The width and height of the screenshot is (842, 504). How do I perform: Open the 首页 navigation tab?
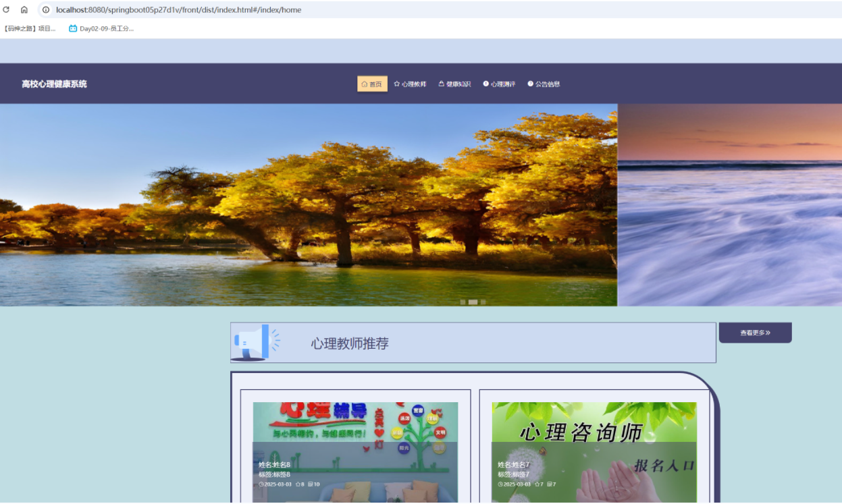[372, 84]
